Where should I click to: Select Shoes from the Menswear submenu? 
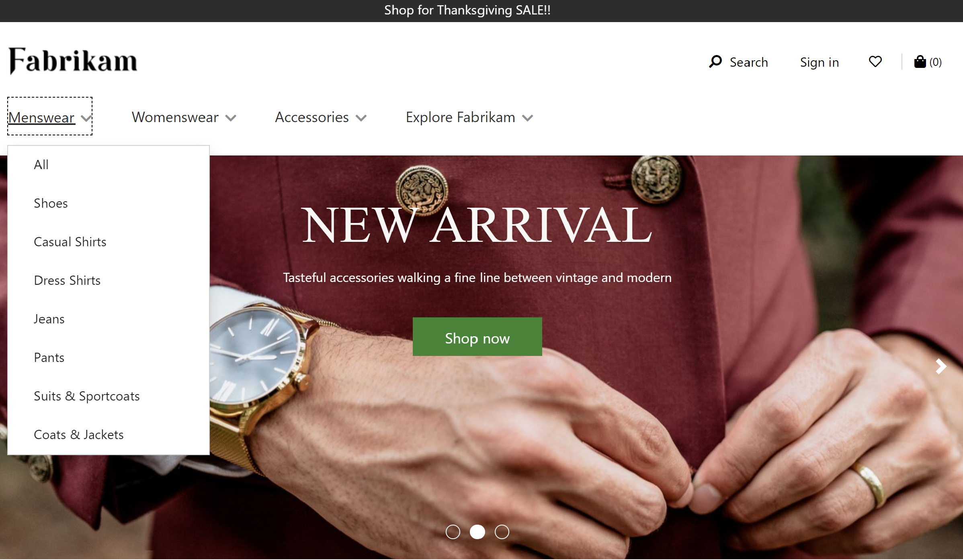tap(51, 202)
